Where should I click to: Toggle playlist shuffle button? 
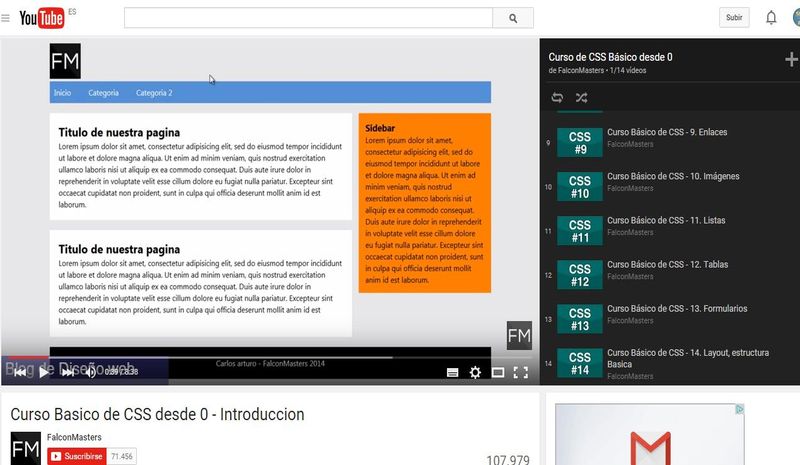(582, 98)
